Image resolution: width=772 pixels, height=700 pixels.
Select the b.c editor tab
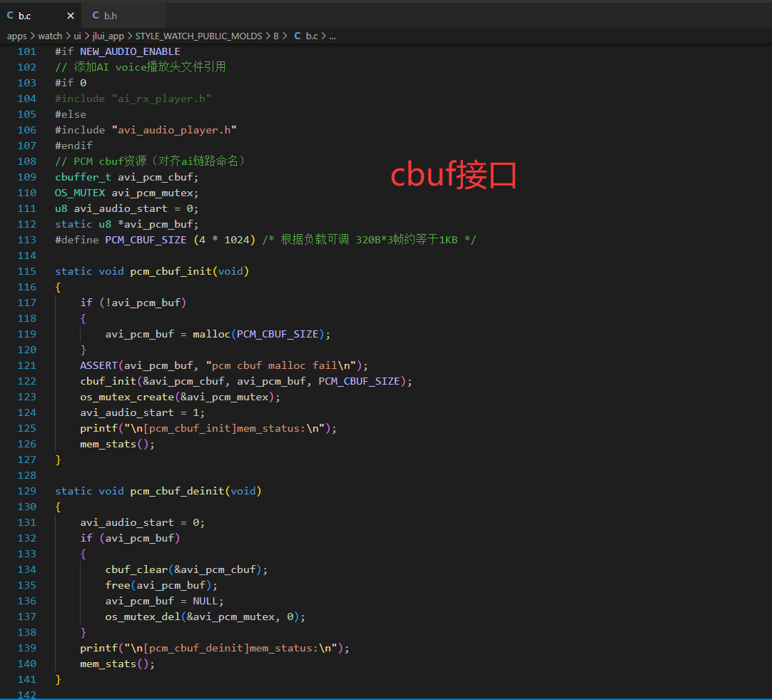(x=41, y=16)
